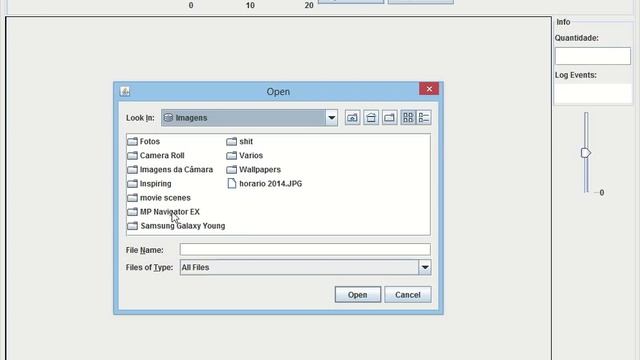Click the Log Events text area

pyautogui.click(x=593, y=93)
